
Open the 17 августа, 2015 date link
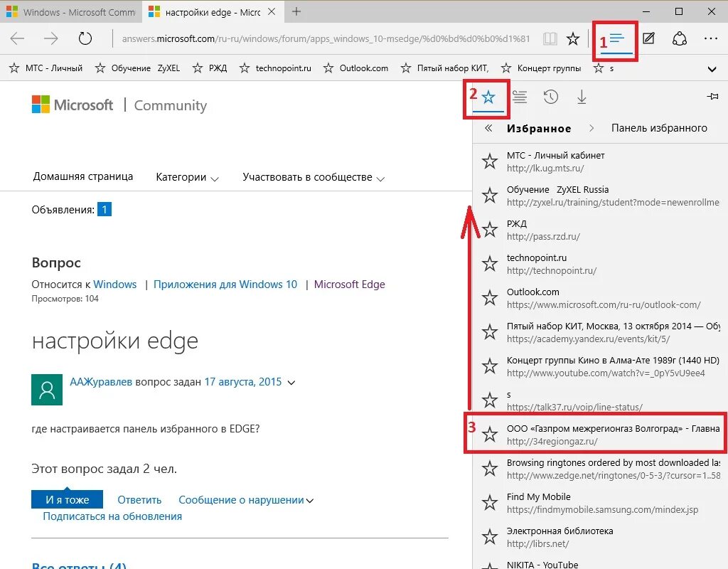point(243,382)
